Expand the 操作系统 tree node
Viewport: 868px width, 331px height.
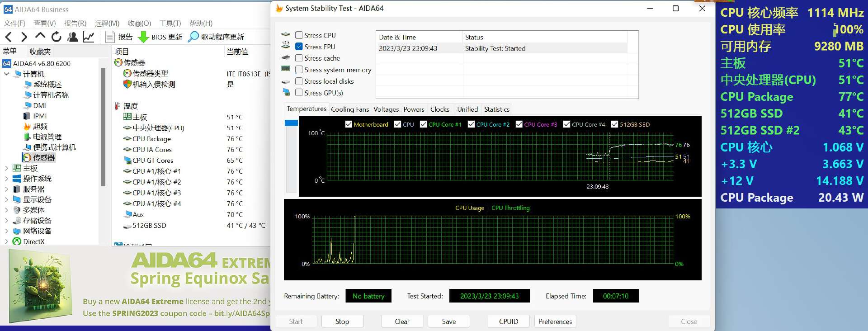[6, 179]
